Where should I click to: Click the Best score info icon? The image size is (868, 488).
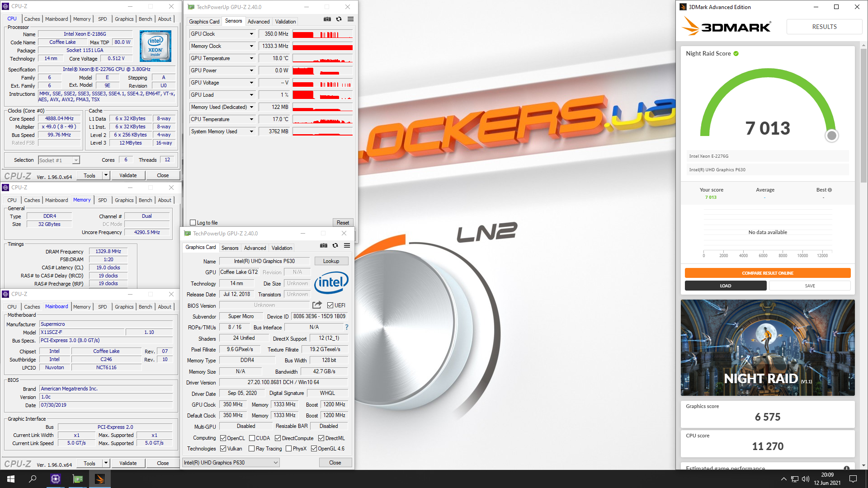(x=830, y=190)
